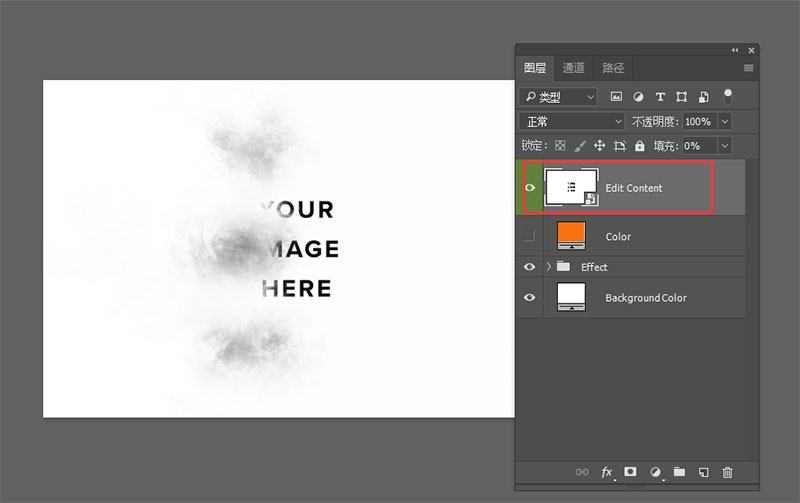
Task: Open the opacity 不透明度 dropdown arrow
Action: coord(724,121)
